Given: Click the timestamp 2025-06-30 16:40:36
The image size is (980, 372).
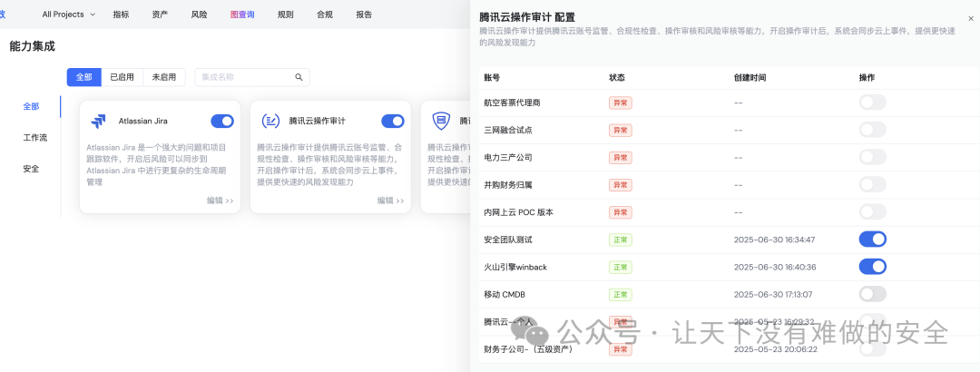Looking at the screenshot, I should click(x=774, y=267).
